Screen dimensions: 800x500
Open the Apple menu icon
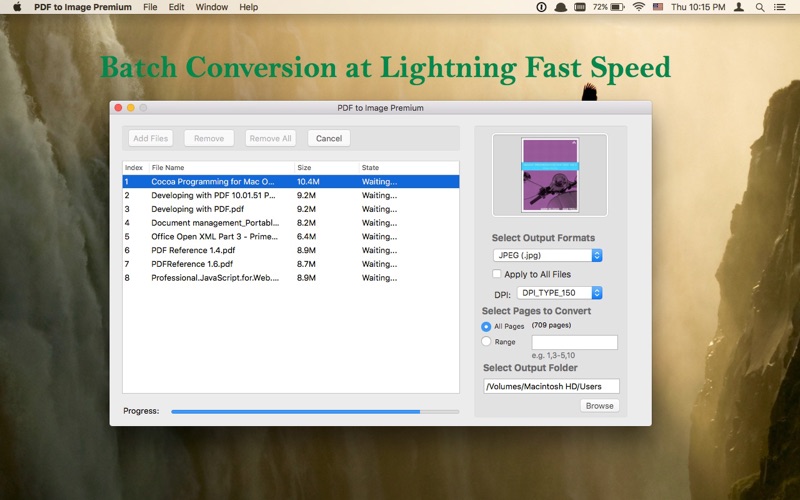point(17,7)
